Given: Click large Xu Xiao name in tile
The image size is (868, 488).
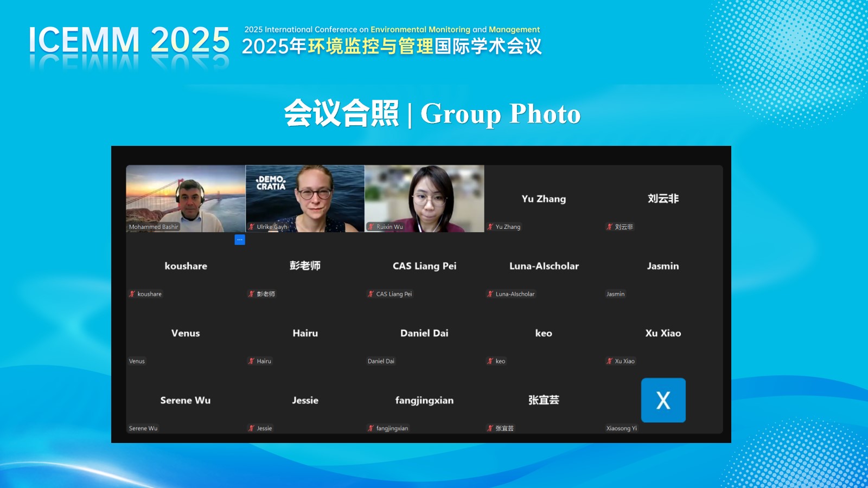Looking at the screenshot, I should pos(663,333).
